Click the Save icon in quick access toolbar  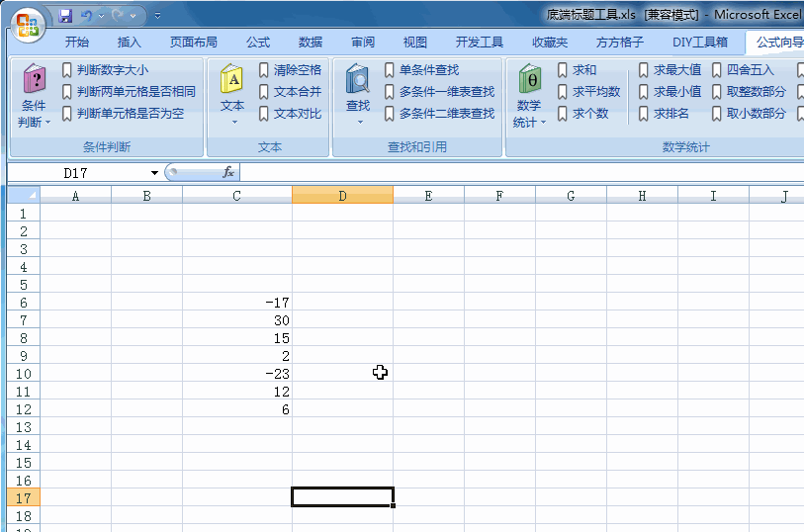click(66, 16)
